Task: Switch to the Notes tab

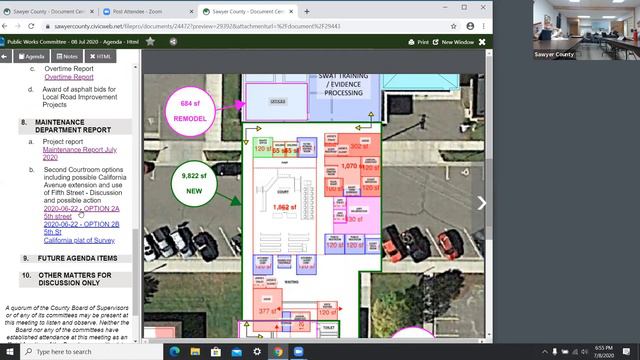Action: coord(67,56)
